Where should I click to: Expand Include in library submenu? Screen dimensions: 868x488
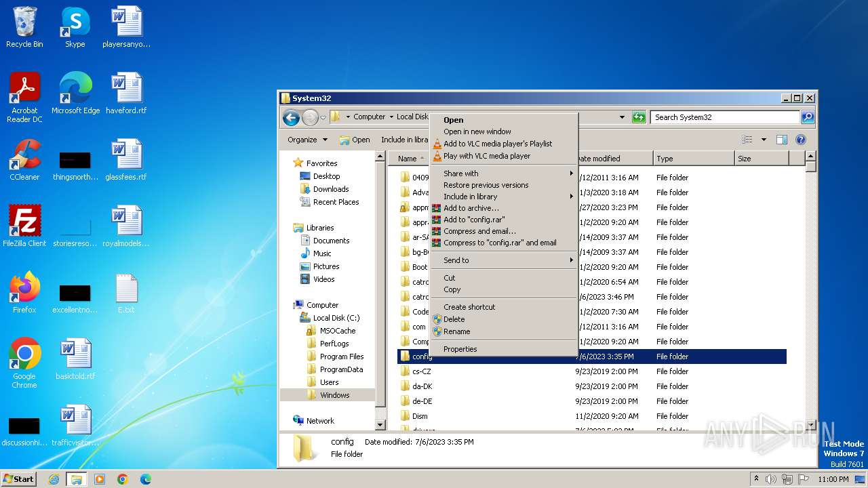[503, 197]
